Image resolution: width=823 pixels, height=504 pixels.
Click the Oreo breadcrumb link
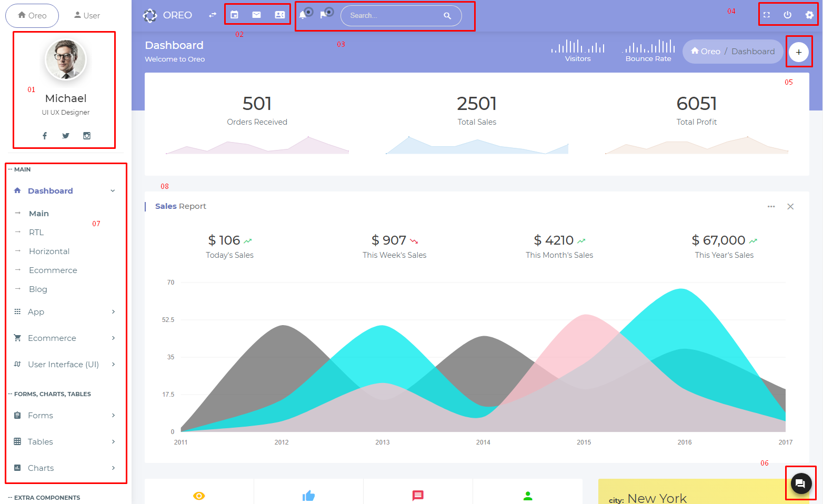(x=706, y=52)
